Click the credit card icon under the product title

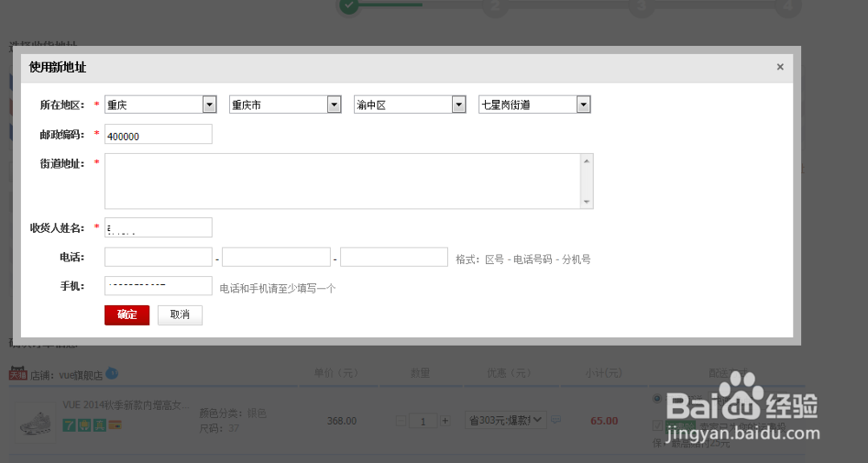(x=115, y=426)
